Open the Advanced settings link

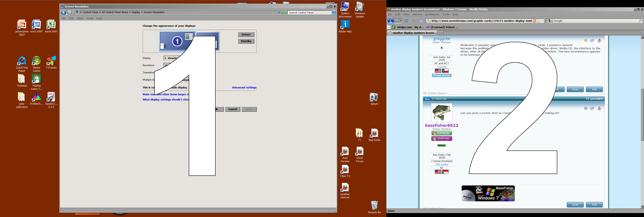pyautogui.click(x=244, y=87)
